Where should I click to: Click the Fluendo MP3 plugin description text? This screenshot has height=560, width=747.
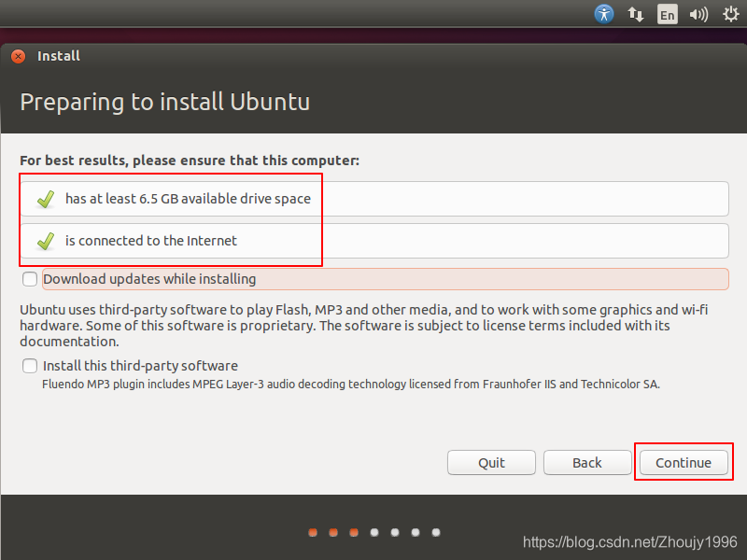pos(351,384)
